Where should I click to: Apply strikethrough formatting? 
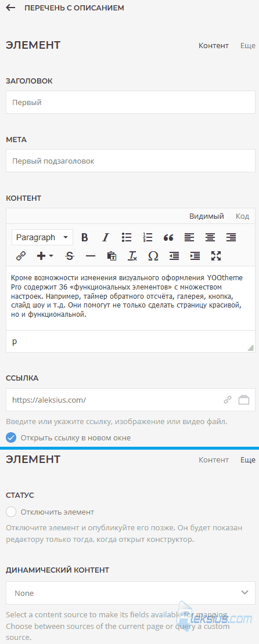pos(70,256)
